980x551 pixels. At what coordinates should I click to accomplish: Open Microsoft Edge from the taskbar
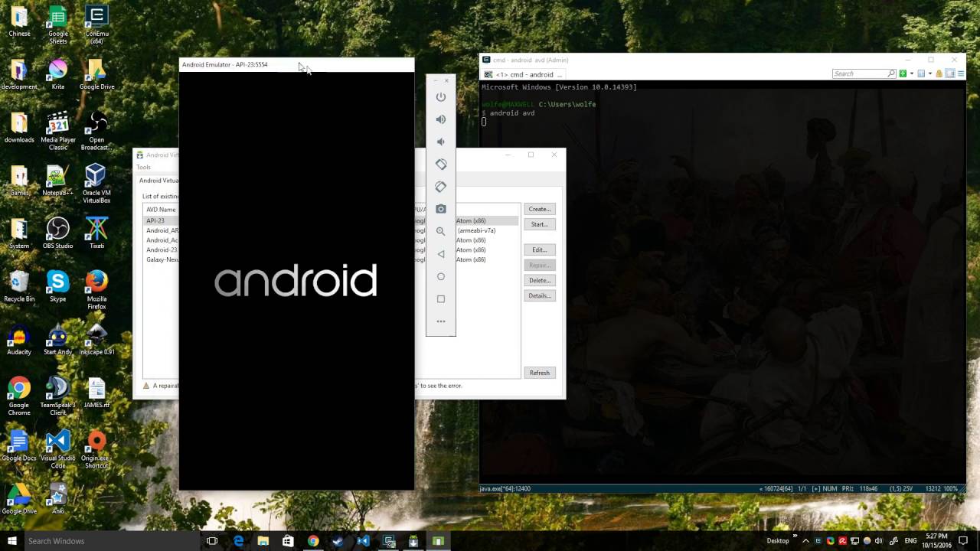238,541
